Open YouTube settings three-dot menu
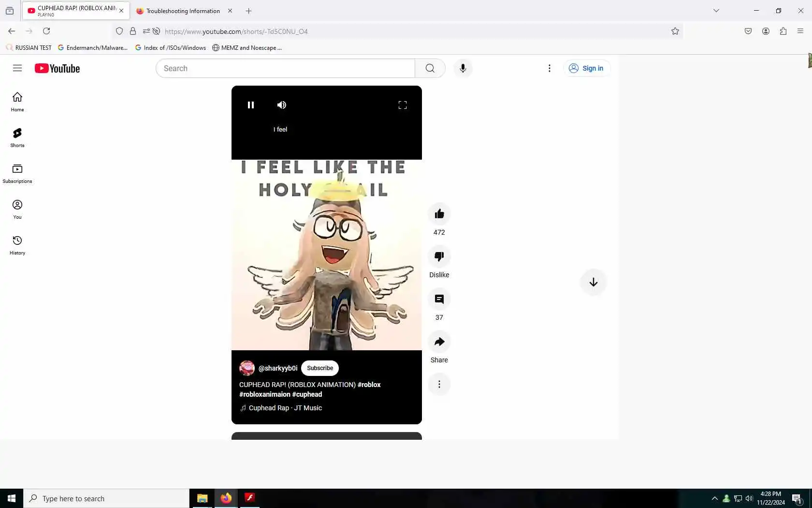The width and height of the screenshot is (812, 508). (550, 68)
